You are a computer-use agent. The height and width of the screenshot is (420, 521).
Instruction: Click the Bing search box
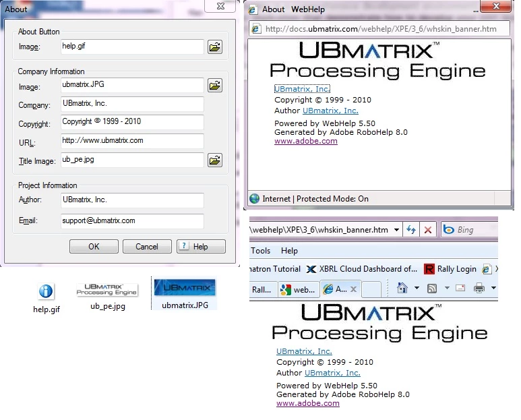469,230
